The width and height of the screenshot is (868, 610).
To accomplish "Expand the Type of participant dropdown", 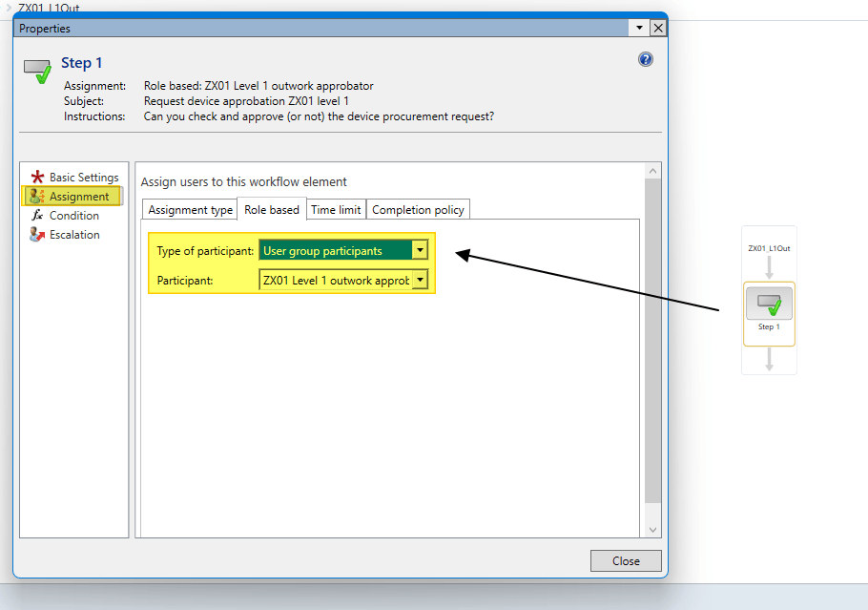I will [x=420, y=251].
